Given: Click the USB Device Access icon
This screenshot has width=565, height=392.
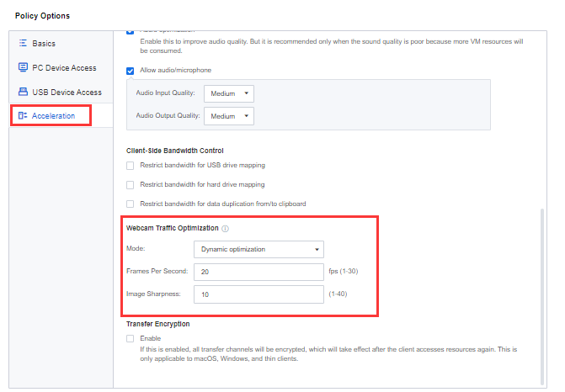Looking at the screenshot, I should pyautogui.click(x=23, y=92).
